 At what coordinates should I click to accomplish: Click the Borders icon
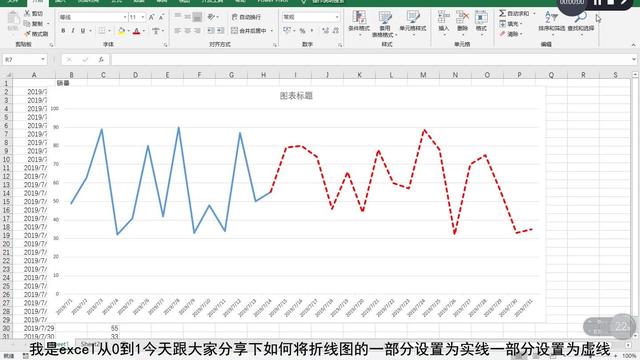tap(102, 31)
